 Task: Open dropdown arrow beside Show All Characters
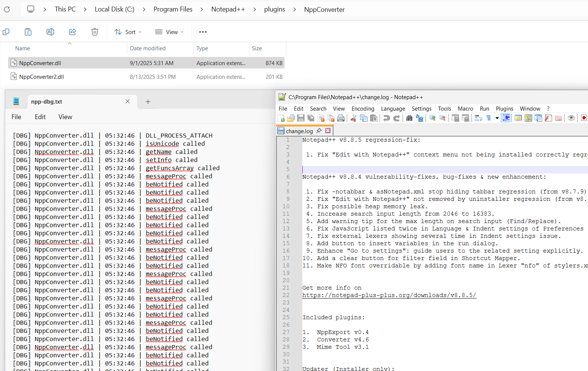[497, 118]
